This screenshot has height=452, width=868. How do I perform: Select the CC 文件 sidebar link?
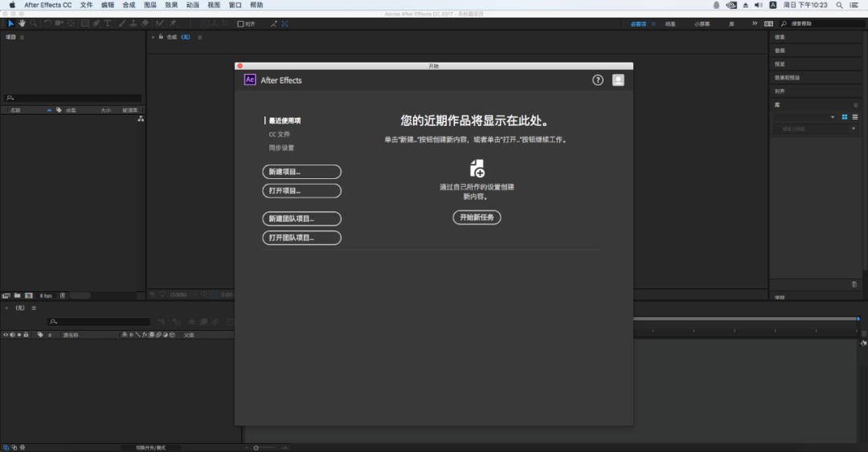[280, 134]
